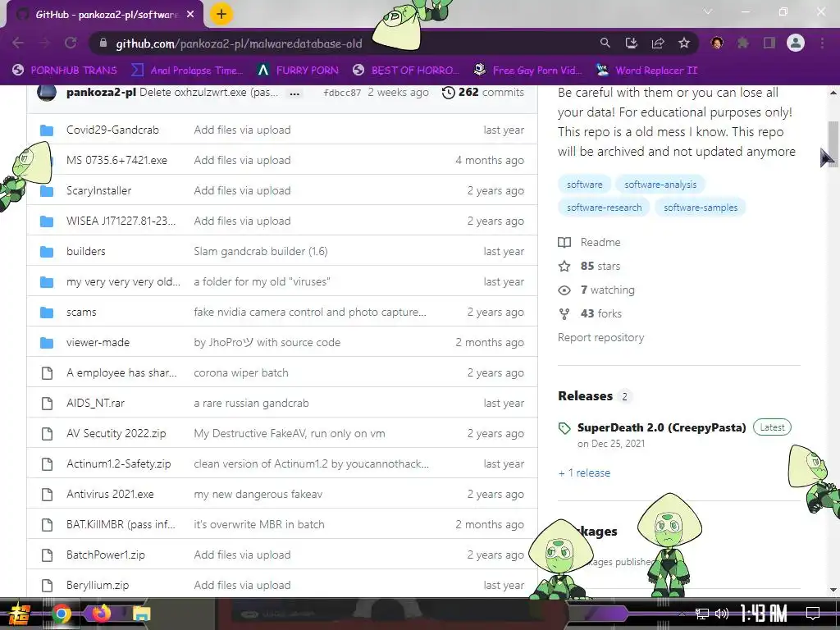This screenshot has width=840, height=630.
Task: Open Actinum1.2-Safety.zip file
Action: pyautogui.click(x=118, y=464)
